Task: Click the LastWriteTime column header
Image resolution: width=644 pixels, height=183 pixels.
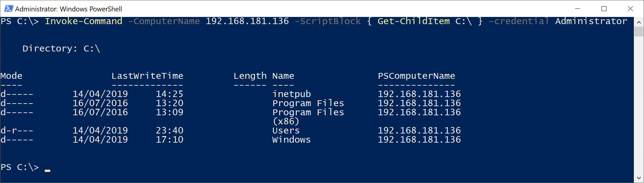Action: 148,76
